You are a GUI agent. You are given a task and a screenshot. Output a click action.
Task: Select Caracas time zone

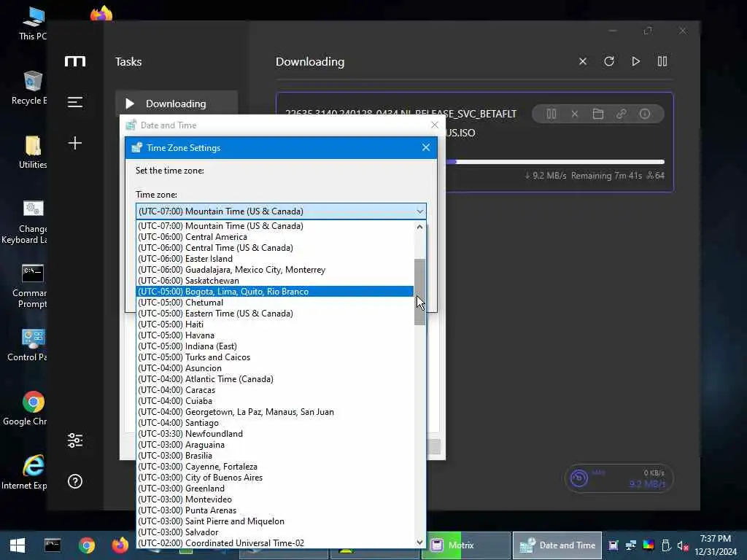(x=275, y=390)
